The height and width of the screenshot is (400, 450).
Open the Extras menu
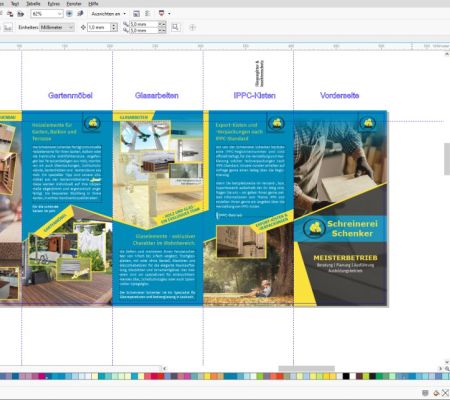[54, 4]
